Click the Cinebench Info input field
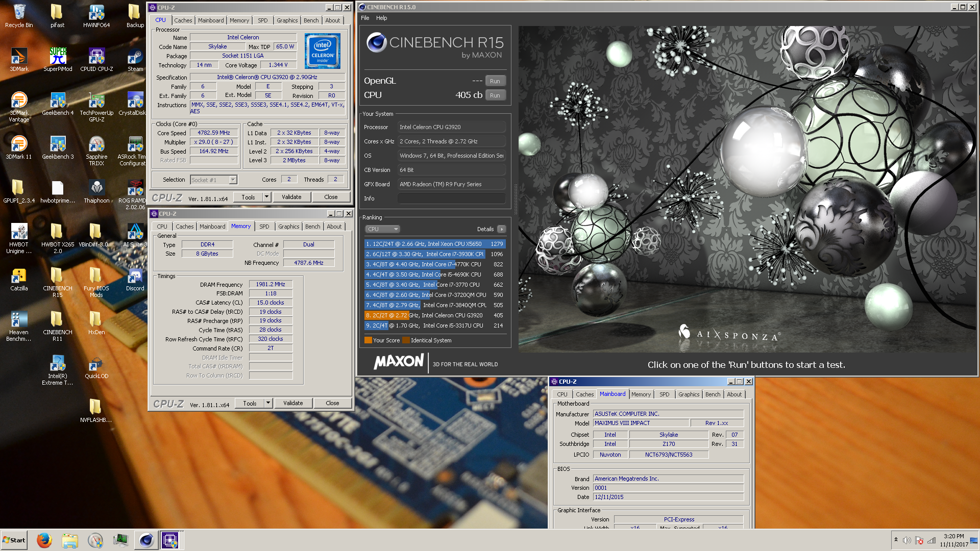The image size is (980, 551). click(x=452, y=198)
